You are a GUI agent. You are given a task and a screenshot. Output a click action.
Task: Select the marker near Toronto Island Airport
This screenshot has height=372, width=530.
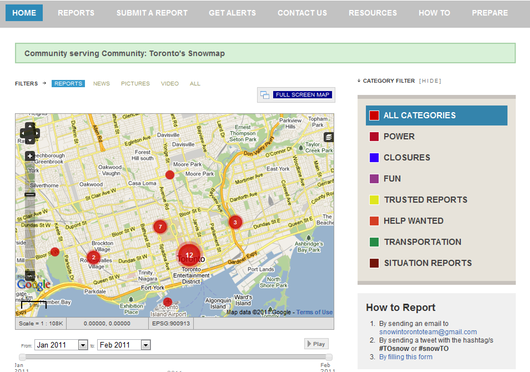coord(167,302)
